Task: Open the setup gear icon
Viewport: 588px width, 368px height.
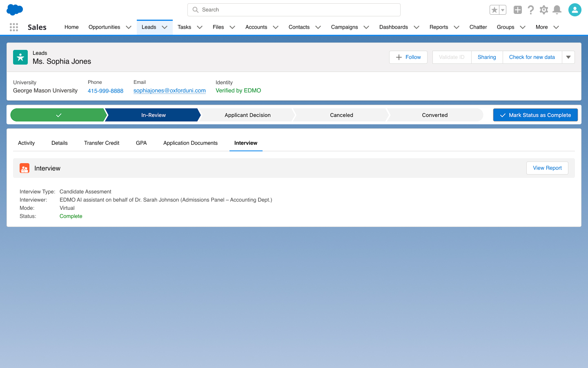Action: 544,10
